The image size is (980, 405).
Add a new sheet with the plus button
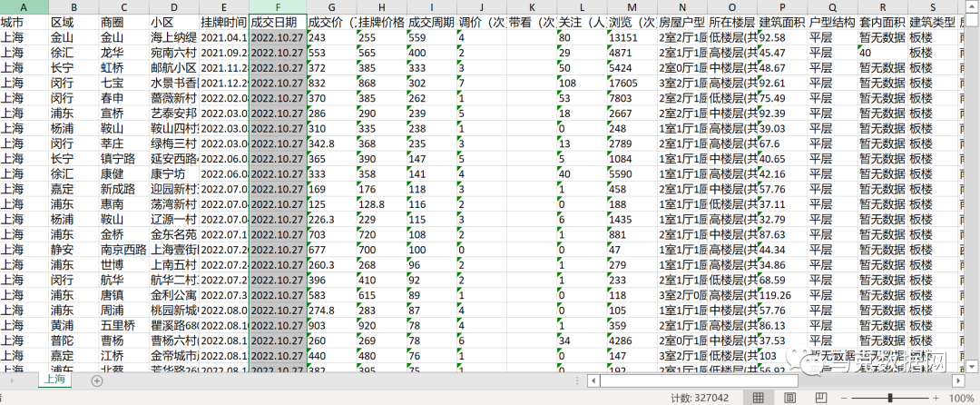point(97,380)
